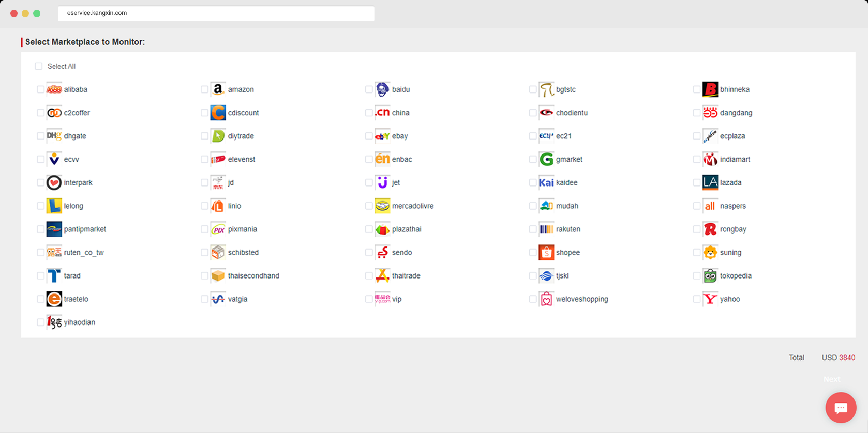
Task: Tick the mudah checkbox
Action: (533, 206)
